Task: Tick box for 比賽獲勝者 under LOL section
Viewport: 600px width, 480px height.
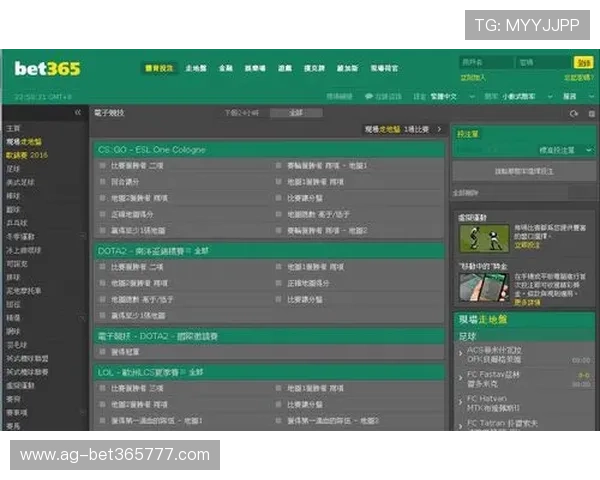Action: click(x=102, y=388)
